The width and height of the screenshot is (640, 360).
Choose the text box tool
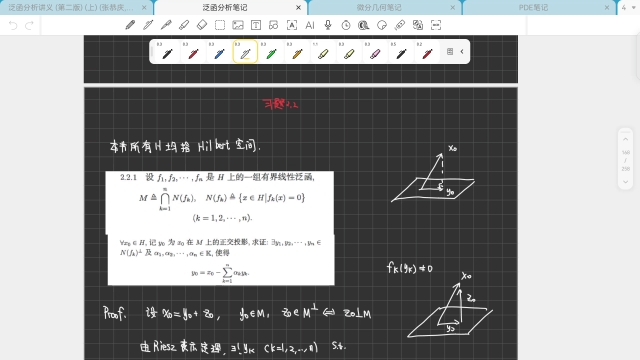[x=256, y=25]
